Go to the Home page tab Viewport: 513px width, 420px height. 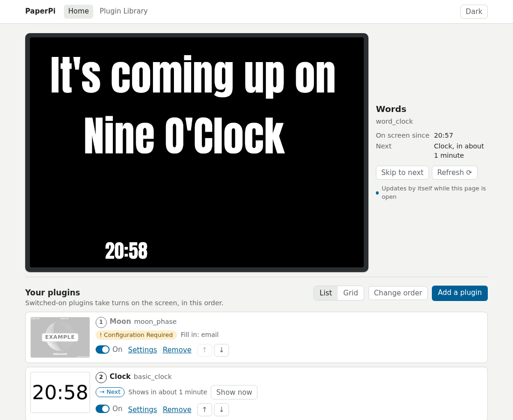(78, 12)
